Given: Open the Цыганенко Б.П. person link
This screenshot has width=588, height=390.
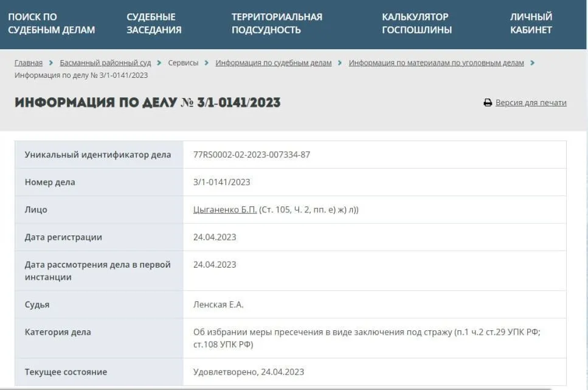Looking at the screenshot, I should [225, 209].
